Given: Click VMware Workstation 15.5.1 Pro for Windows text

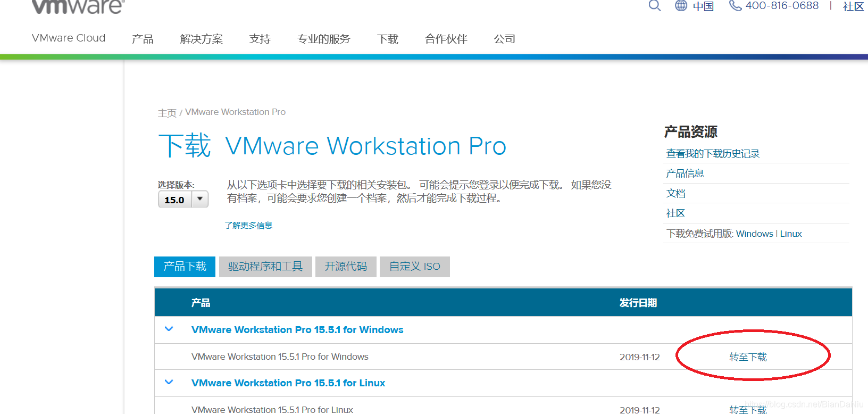Looking at the screenshot, I should 280,357.
